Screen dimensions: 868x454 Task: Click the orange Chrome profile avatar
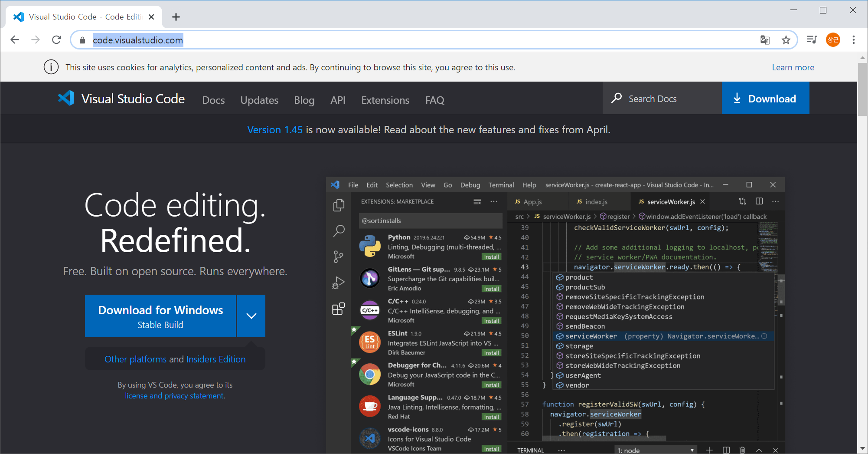pos(833,40)
